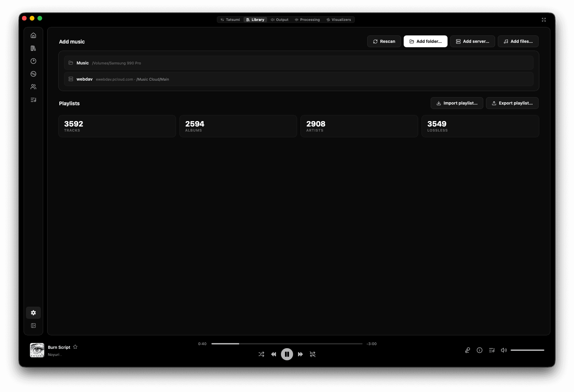Switch to the Library tab
Viewport: 574px width, 392px height.
click(x=255, y=20)
